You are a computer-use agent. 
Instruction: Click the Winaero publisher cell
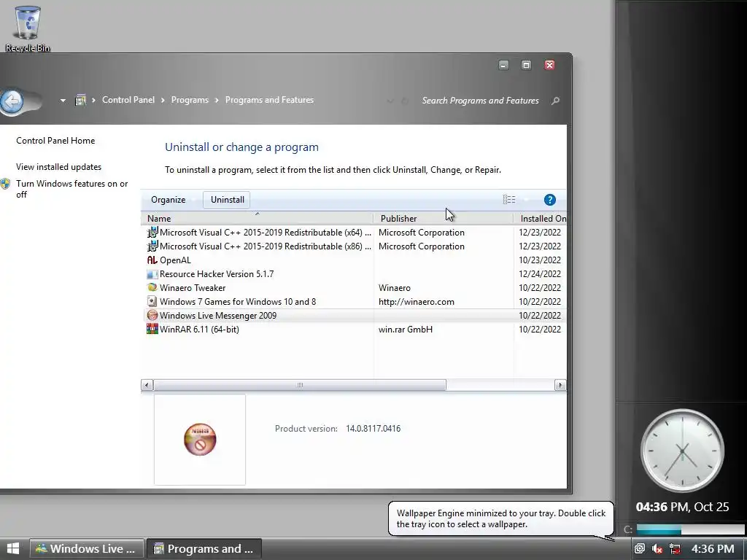tap(395, 287)
